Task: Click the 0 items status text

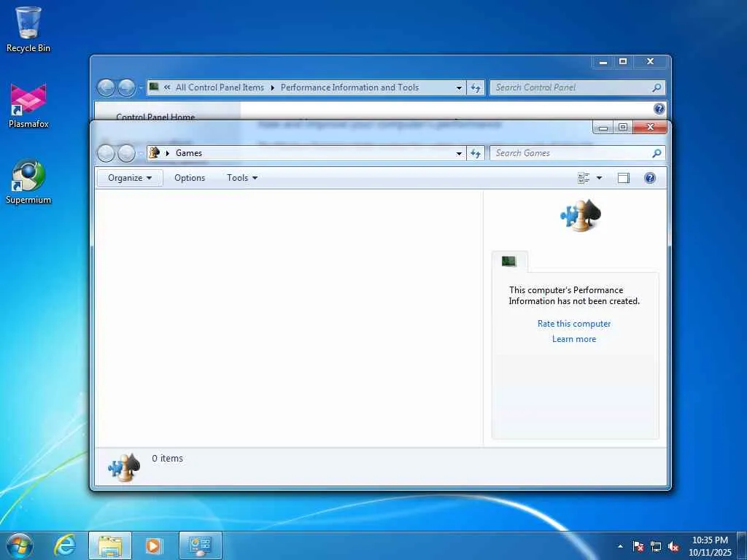Action: [x=167, y=458]
